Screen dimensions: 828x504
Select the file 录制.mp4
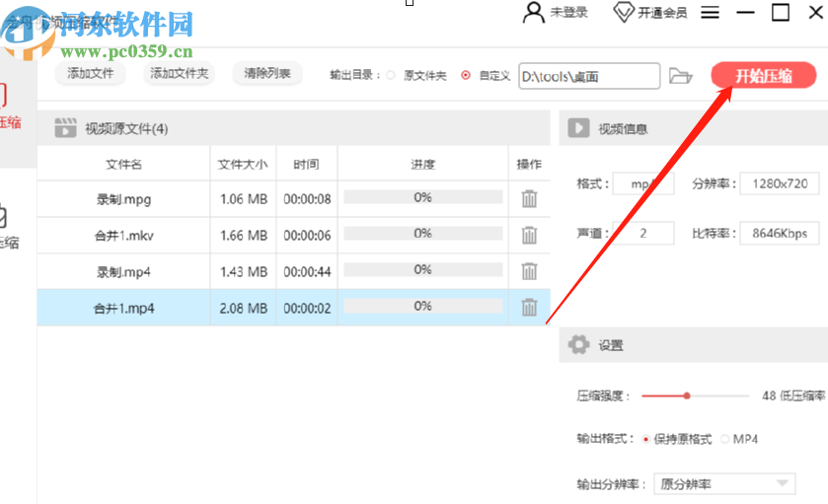pyautogui.click(x=123, y=272)
